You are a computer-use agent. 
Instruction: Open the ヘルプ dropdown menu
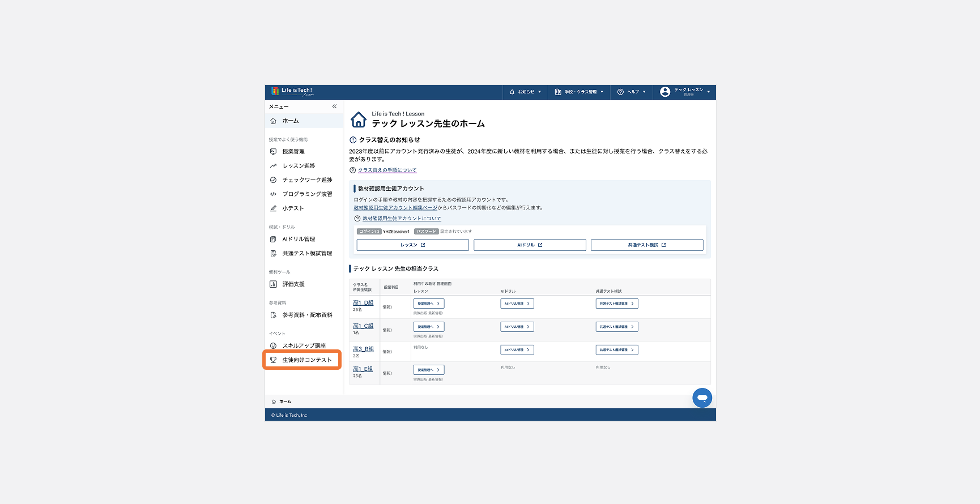coord(632,92)
